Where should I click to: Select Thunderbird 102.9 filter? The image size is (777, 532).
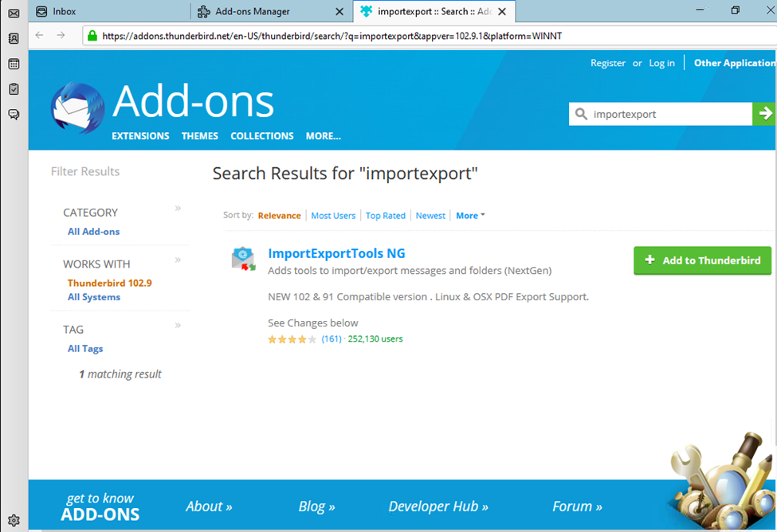point(109,283)
